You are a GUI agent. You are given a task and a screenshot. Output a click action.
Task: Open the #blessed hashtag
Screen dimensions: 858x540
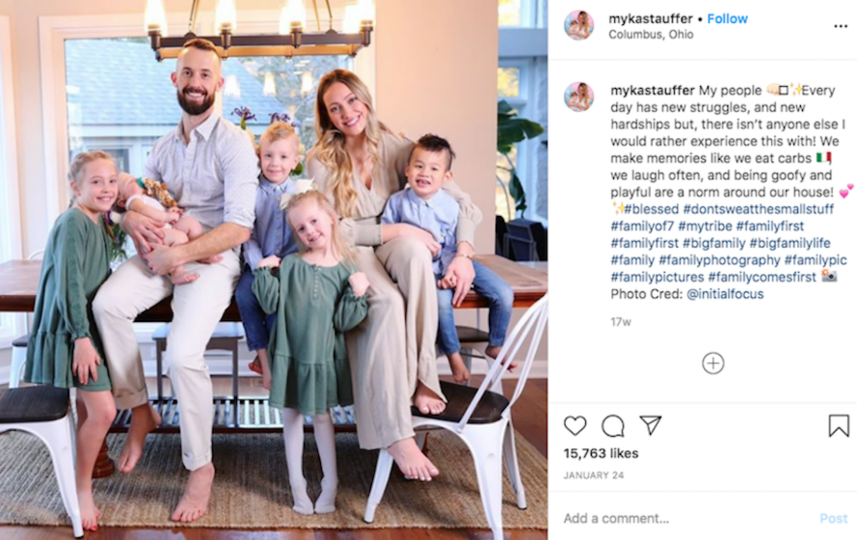pos(651,209)
